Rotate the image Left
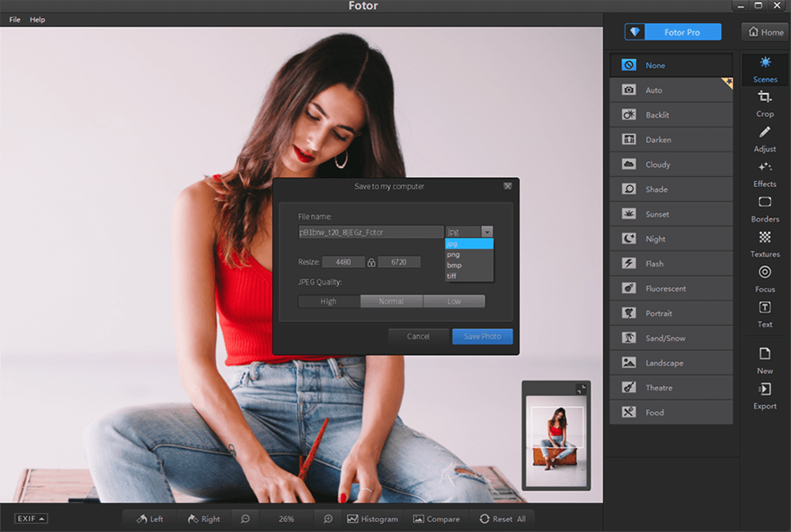The height and width of the screenshot is (532, 791). pyautogui.click(x=149, y=519)
